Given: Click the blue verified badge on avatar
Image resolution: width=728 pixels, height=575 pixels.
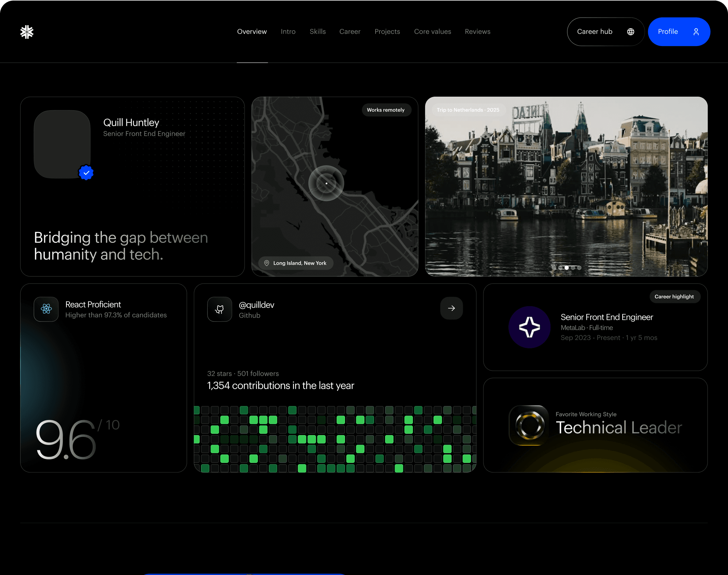Looking at the screenshot, I should pos(86,173).
